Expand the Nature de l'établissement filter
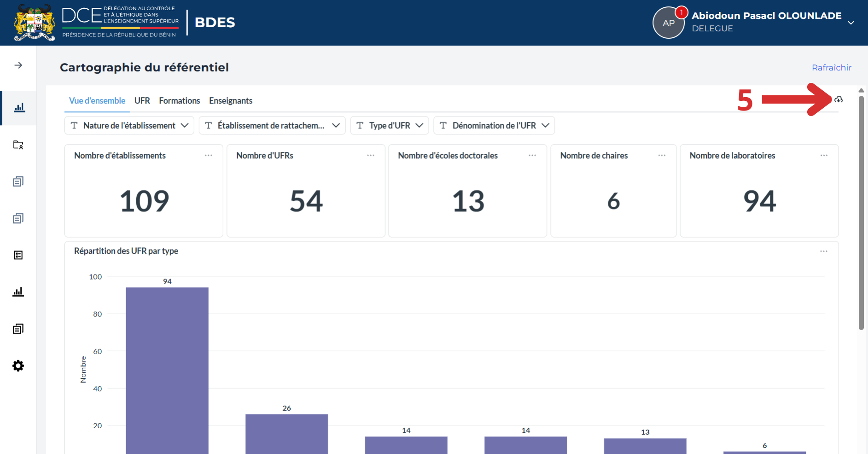868x454 pixels. point(129,125)
